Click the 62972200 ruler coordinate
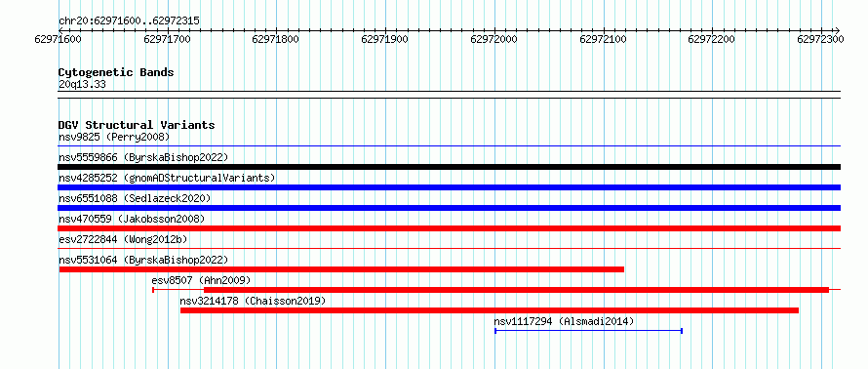Image resolution: width=868 pixels, height=369 pixels. (x=711, y=39)
